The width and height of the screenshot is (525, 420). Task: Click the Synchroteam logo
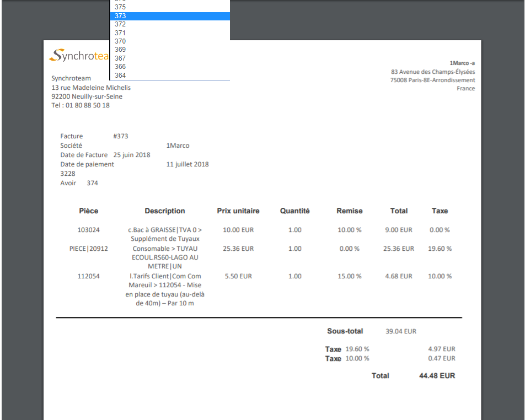click(79, 55)
